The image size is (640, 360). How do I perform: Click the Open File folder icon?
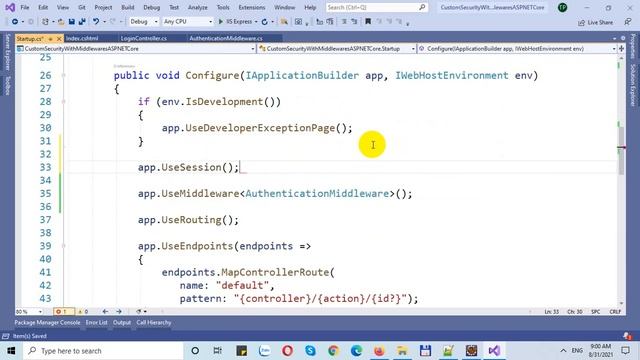(61, 22)
